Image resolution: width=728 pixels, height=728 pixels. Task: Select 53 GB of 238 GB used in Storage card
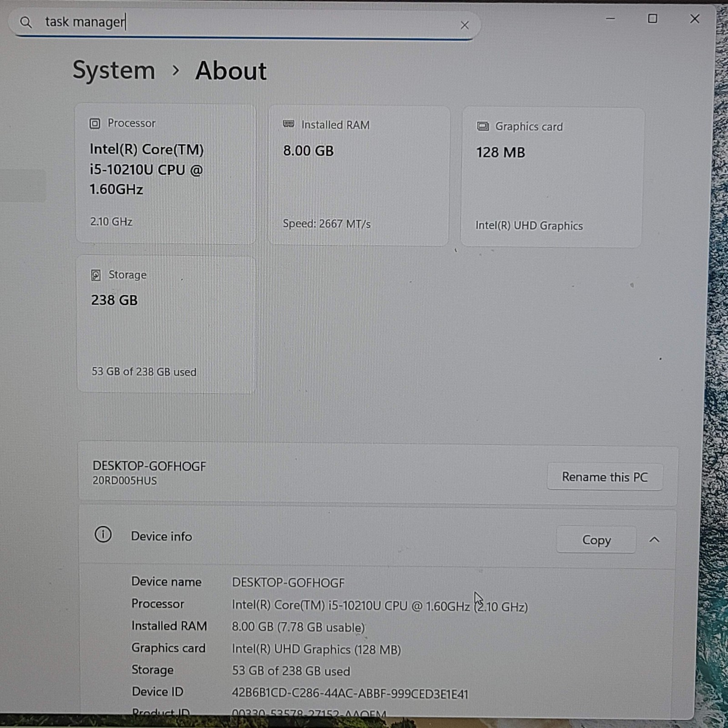pyautogui.click(x=144, y=372)
